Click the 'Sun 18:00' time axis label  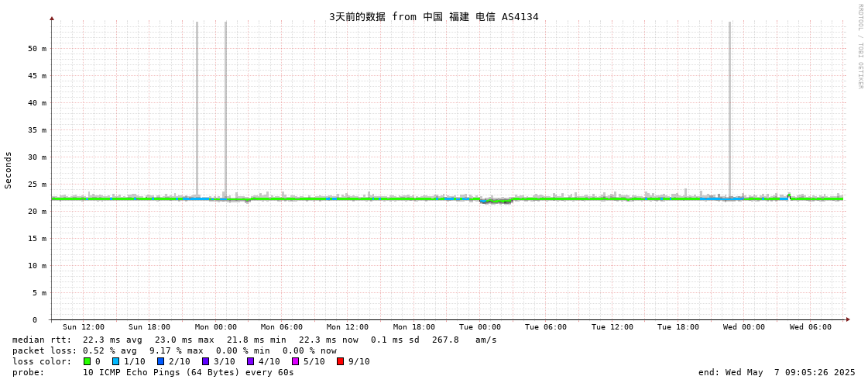coord(149,327)
